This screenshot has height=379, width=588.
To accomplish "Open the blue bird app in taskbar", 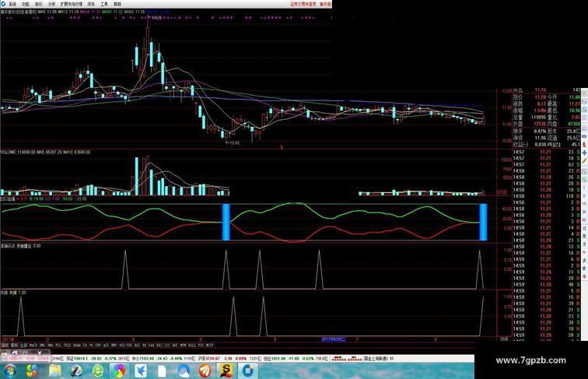I will coord(141,371).
